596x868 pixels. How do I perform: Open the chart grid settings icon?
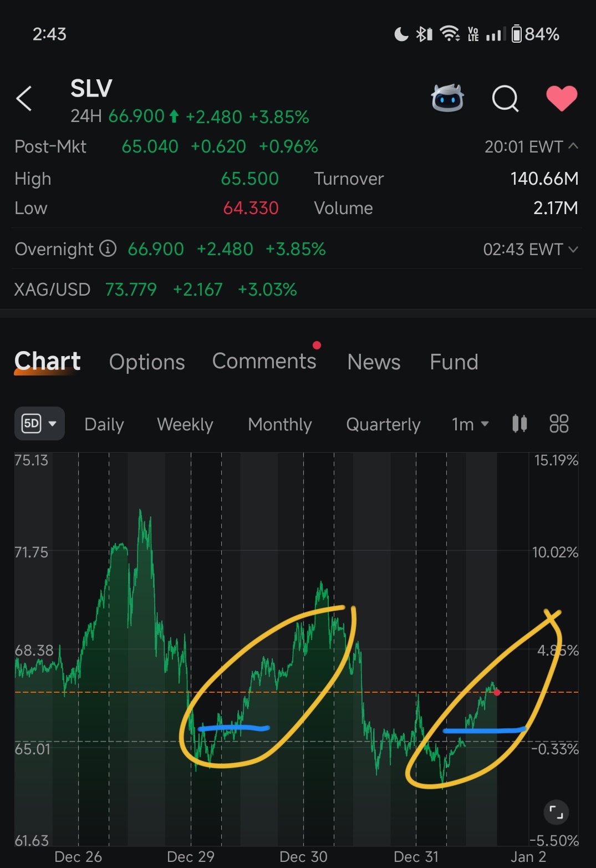click(x=559, y=424)
